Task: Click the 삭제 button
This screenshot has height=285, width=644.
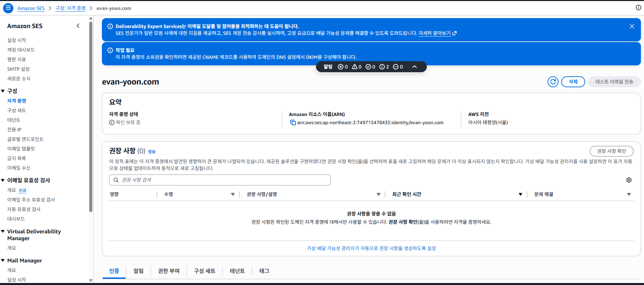Action: point(573,82)
